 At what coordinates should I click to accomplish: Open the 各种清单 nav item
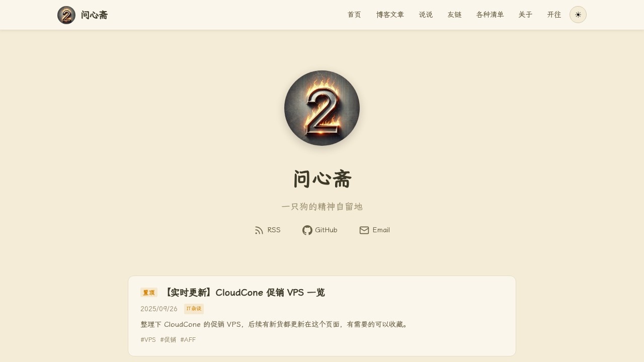(x=490, y=15)
